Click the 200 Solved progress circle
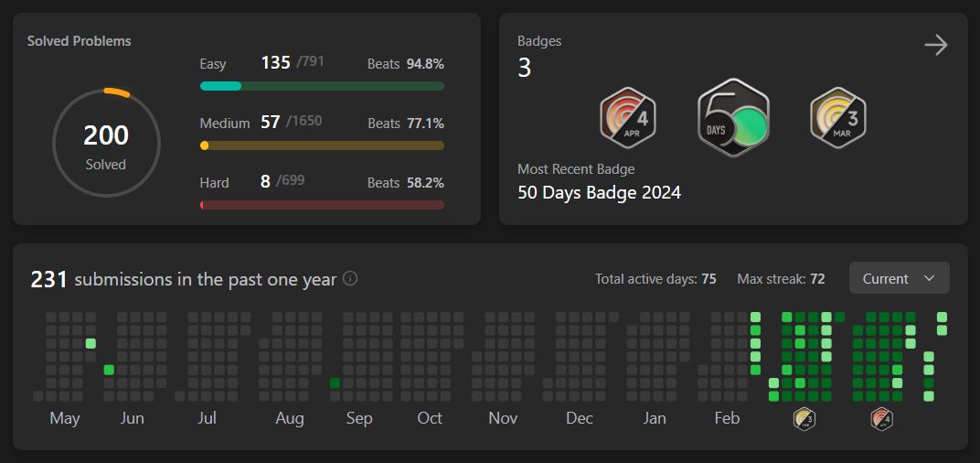 pyautogui.click(x=106, y=144)
